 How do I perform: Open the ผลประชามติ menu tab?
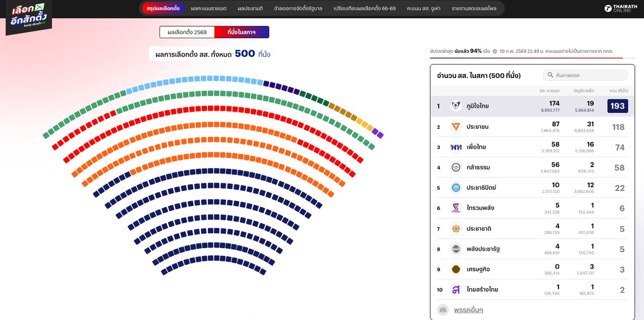(x=250, y=9)
